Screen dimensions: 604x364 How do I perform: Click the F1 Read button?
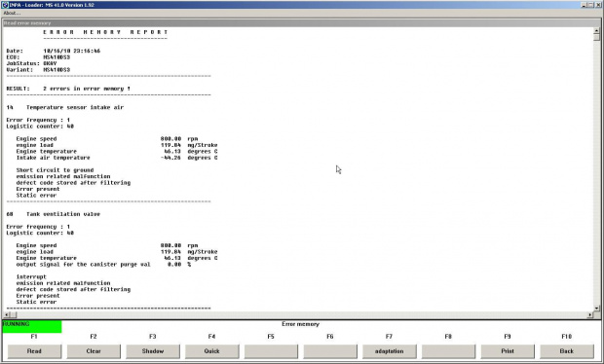pyautogui.click(x=34, y=351)
